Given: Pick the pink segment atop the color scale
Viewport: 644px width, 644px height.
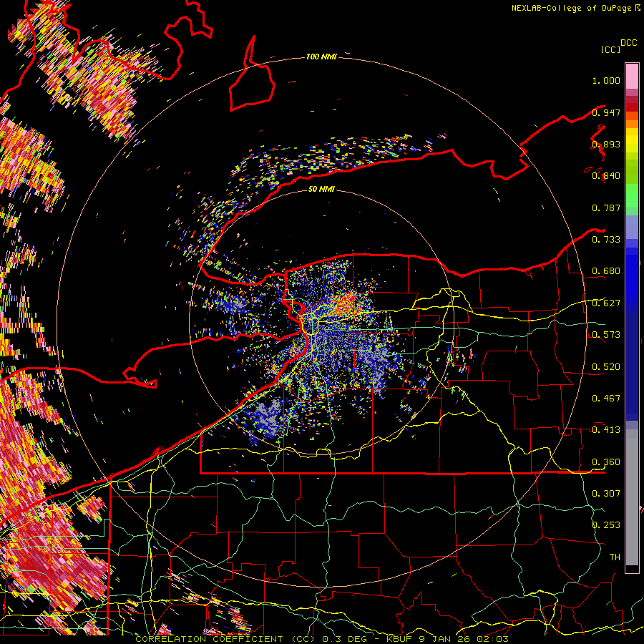Looking at the screenshot, I should pyautogui.click(x=632, y=76).
